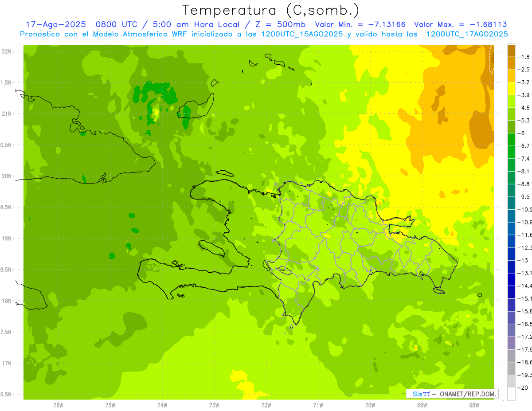Screen dimensions: 532x411
Task: Click the 'ONAMET/REP.DOM.' credit label
Action: (468, 394)
